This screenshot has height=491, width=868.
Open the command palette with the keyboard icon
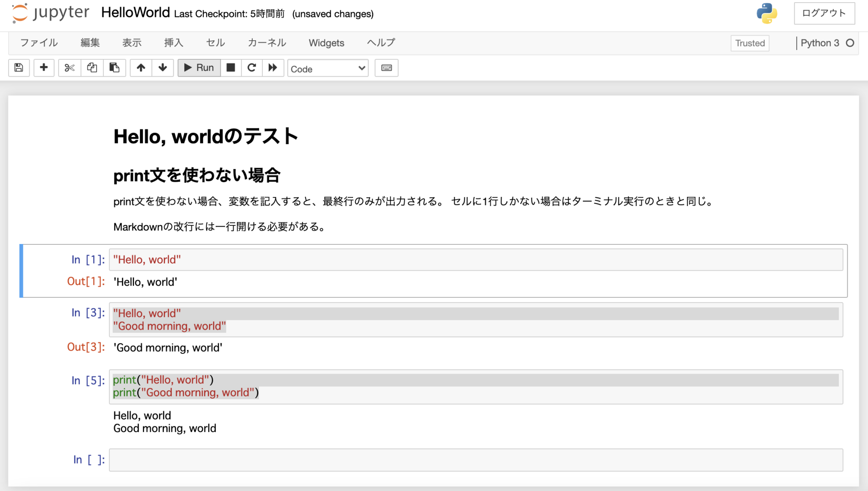386,68
